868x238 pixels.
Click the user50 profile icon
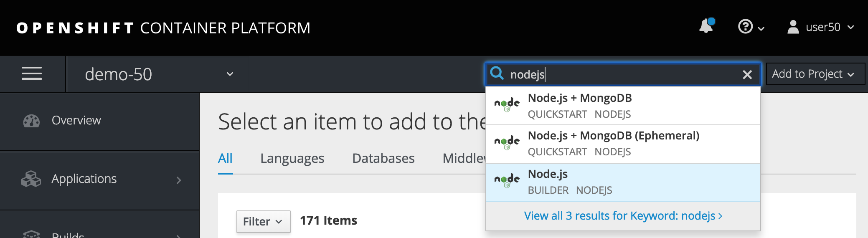tap(793, 27)
